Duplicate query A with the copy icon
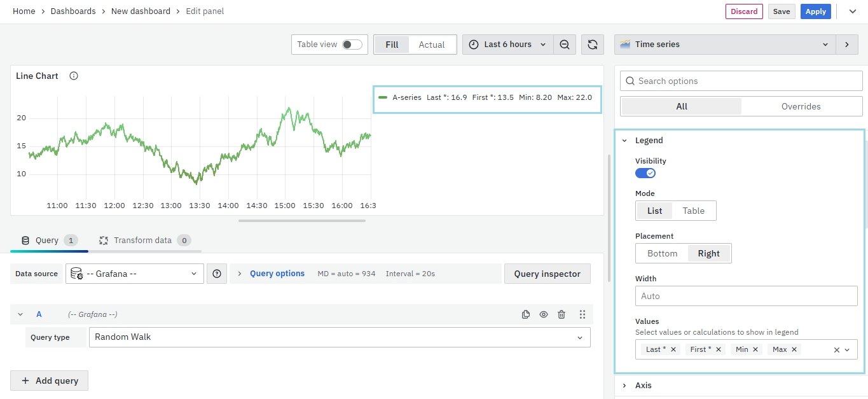 click(x=526, y=314)
